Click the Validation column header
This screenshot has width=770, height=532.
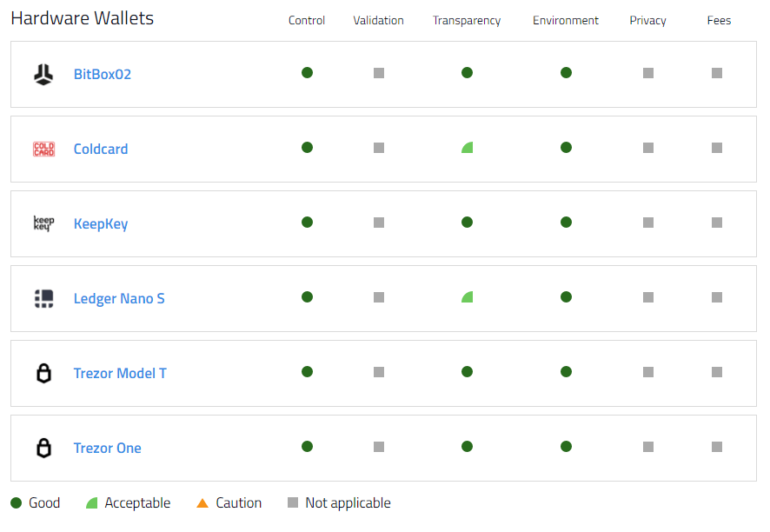379,20
